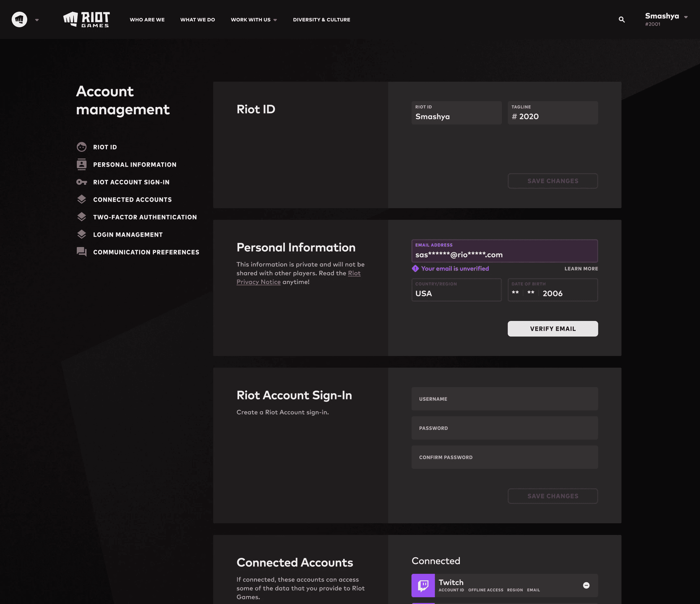The width and height of the screenshot is (700, 604).
Task: Click the Riot ID face icon in the sidebar
Action: coord(81,147)
